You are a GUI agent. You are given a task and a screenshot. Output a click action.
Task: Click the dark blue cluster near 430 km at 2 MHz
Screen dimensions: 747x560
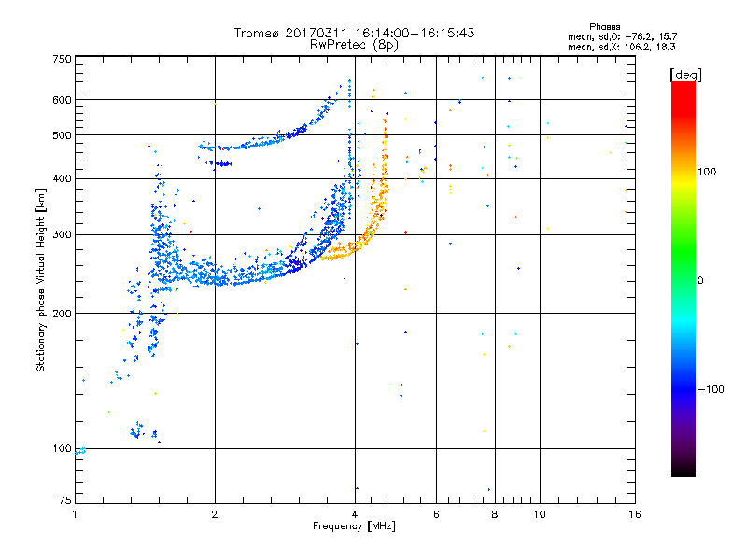[x=219, y=163]
